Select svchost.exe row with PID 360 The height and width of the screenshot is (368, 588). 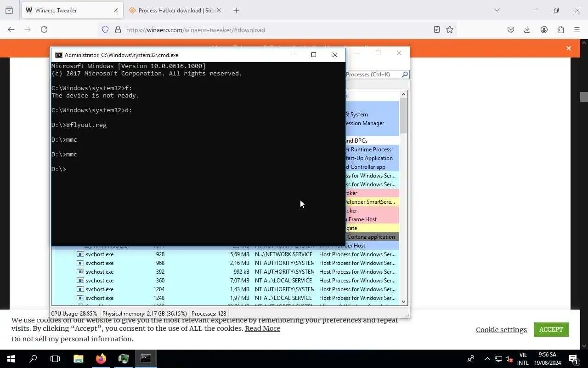click(x=225, y=280)
